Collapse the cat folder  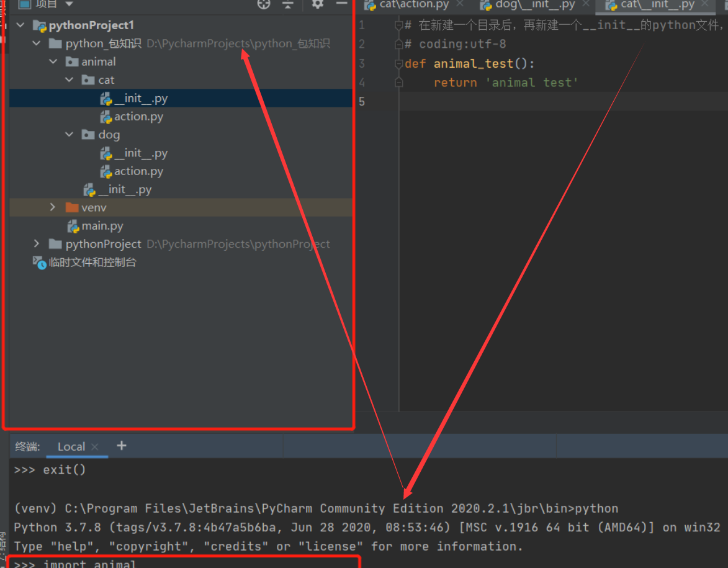tap(69, 80)
